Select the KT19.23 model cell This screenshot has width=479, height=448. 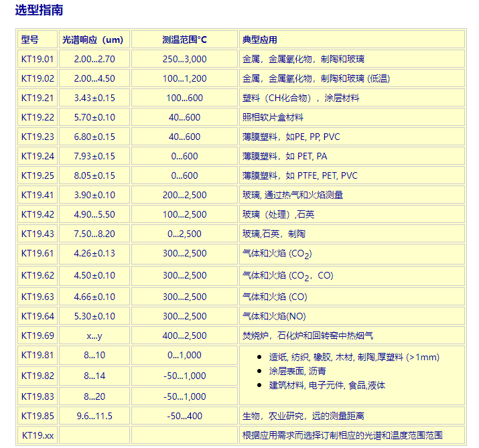tap(38, 137)
